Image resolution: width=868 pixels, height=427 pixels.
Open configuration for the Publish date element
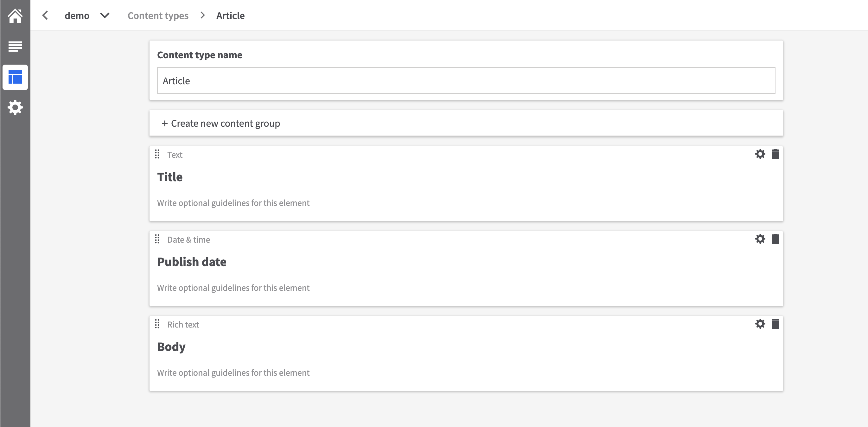[x=760, y=239]
